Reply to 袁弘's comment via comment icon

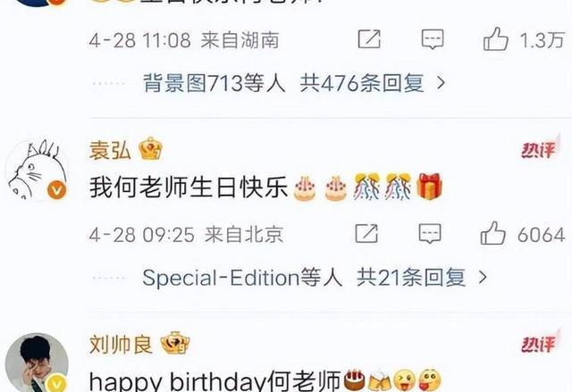[430, 234]
